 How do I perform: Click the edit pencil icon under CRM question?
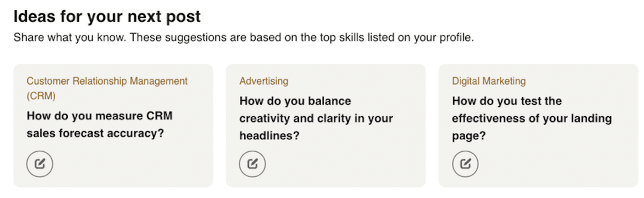pyautogui.click(x=40, y=164)
